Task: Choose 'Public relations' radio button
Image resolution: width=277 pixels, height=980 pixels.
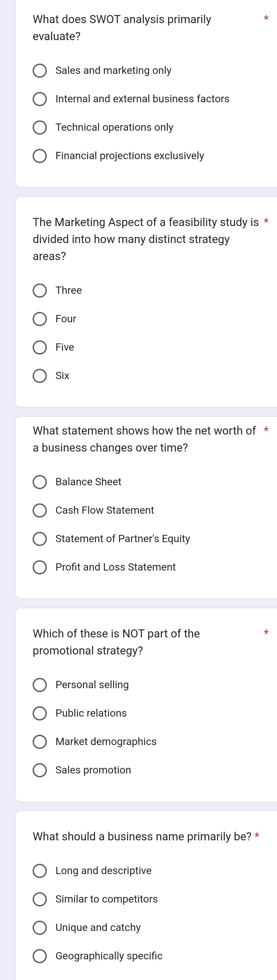Action: tap(40, 713)
